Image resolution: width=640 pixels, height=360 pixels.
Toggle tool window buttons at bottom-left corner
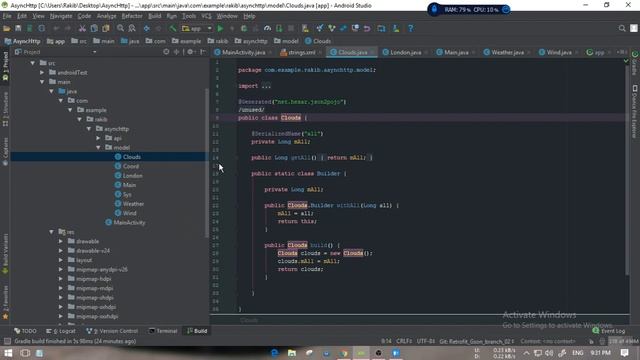(7, 341)
